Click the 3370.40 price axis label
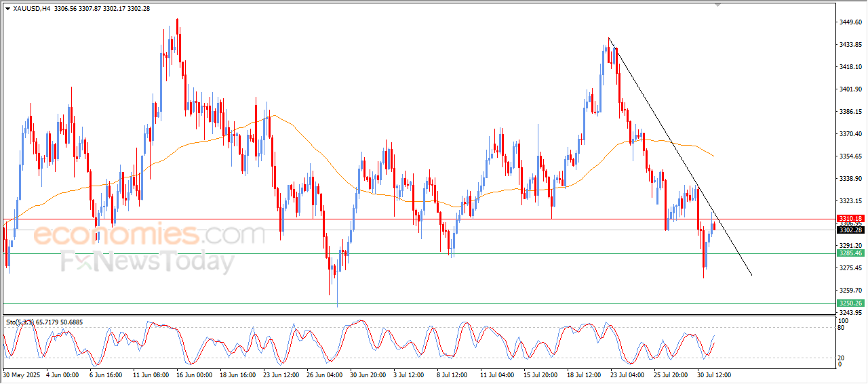Screen dimensions: 868x384 tap(850, 133)
